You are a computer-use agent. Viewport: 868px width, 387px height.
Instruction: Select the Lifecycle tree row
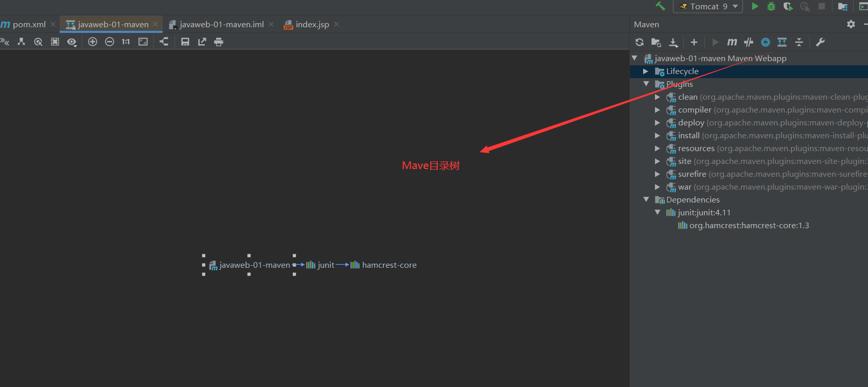pyautogui.click(x=749, y=71)
